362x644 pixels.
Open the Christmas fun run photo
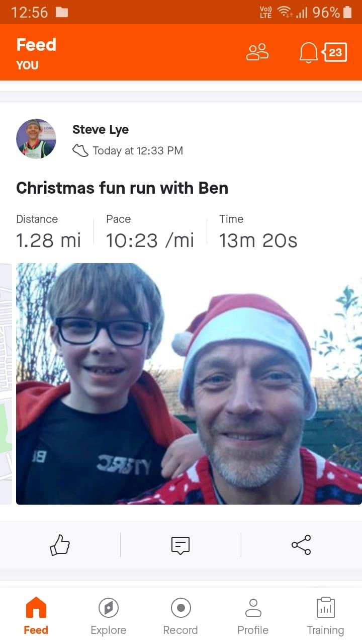189,384
